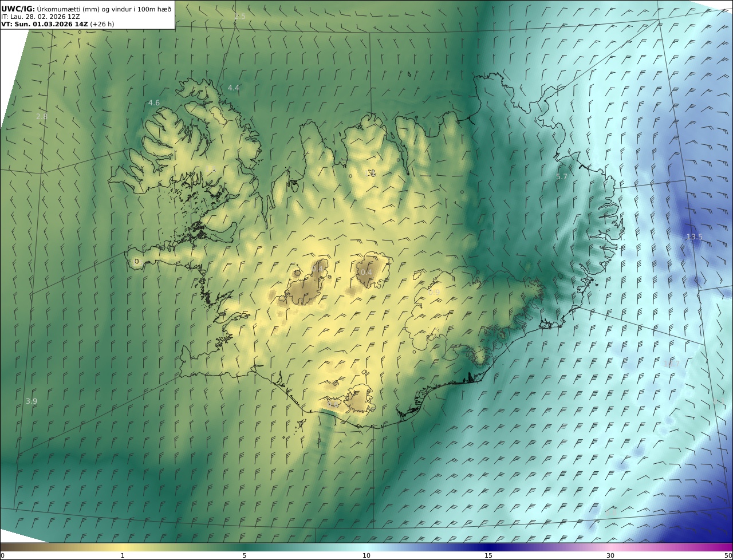Click the init time 'IT: Lau. 28. 02. 2026 12Z'
The height and width of the screenshot is (560, 733).
[40, 17]
